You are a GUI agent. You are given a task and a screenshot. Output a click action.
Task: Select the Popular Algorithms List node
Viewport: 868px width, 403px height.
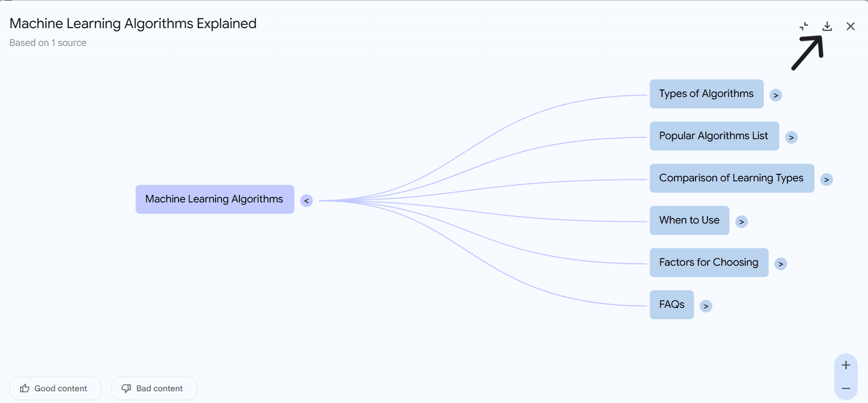(714, 136)
